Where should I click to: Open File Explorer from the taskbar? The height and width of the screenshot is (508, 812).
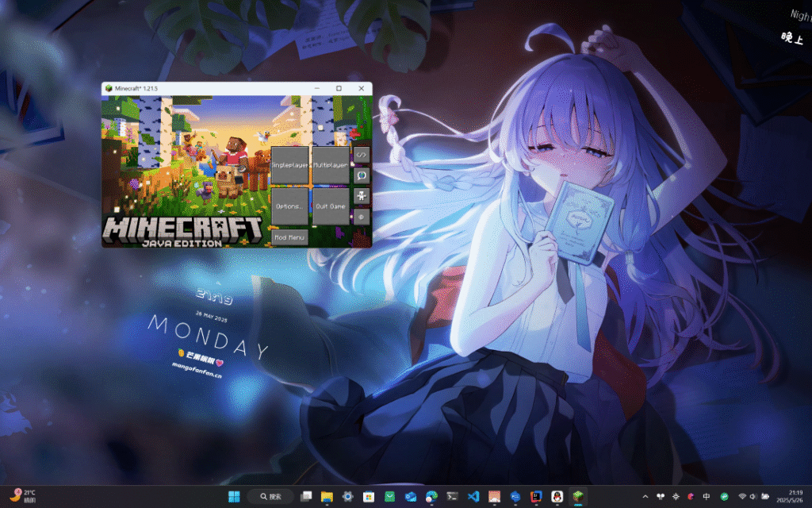[326, 497]
